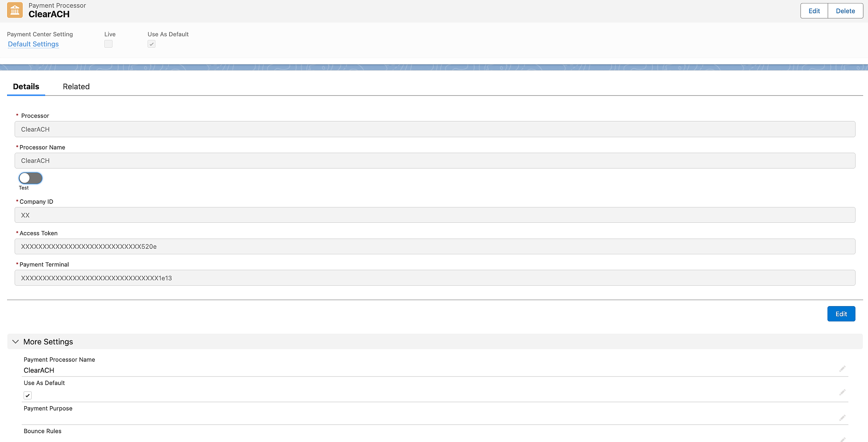Check the Live checkbox in header

[x=108, y=44]
